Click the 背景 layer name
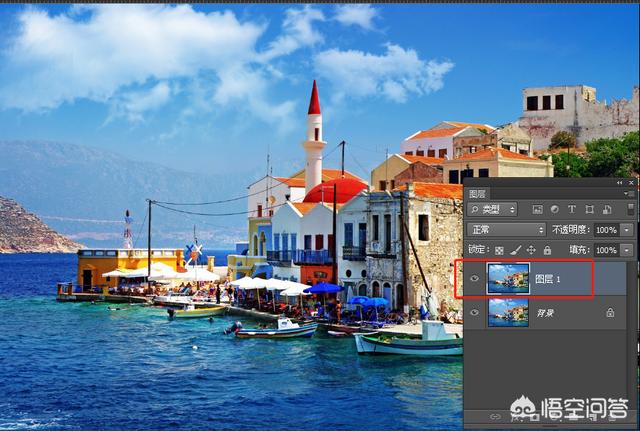640x431 pixels. tap(545, 313)
